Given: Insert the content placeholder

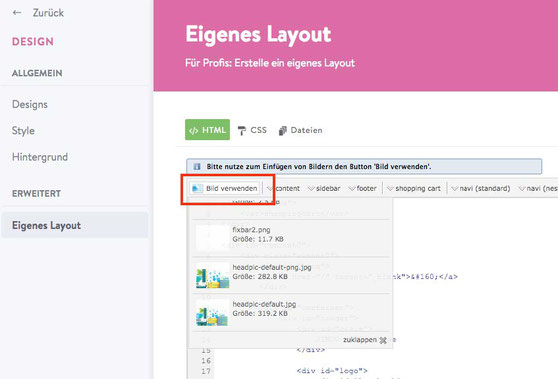Looking at the screenshot, I should [x=284, y=188].
